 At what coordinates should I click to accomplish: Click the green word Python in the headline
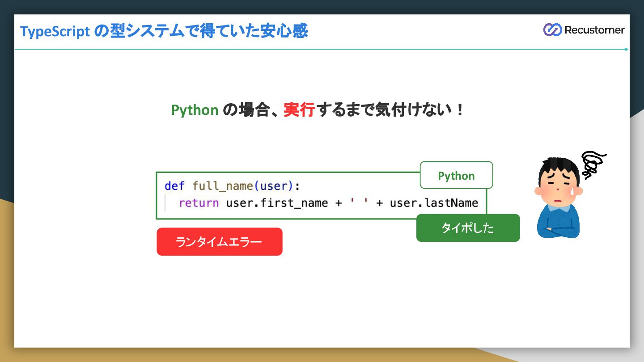click(x=195, y=110)
